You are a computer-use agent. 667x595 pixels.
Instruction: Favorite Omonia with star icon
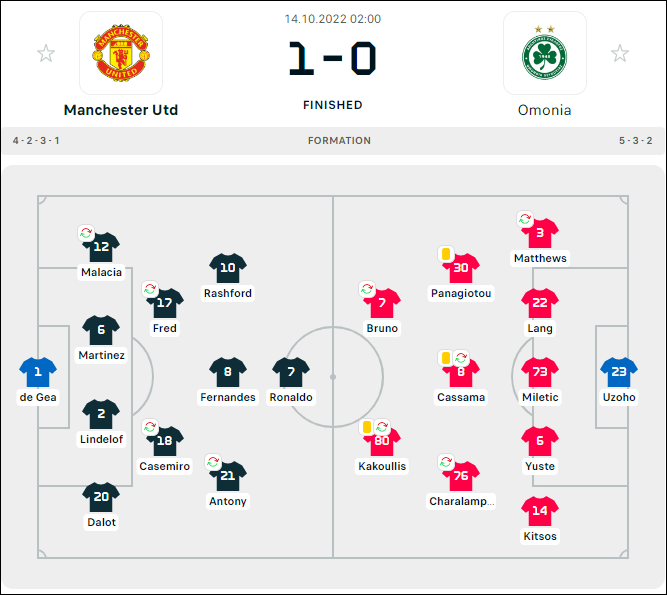coord(620,54)
